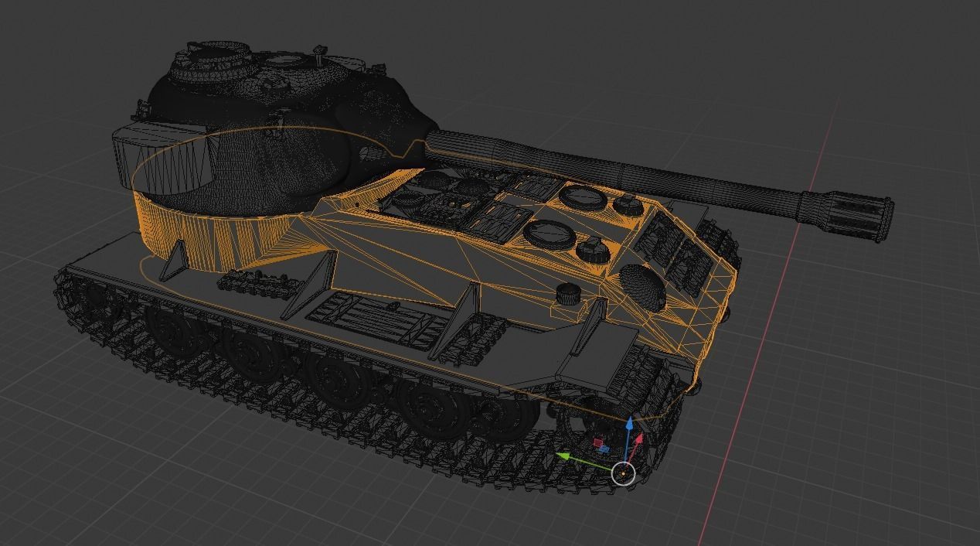Grab the green Y-axis move gizmo arrow
The image size is (980, 546).
(x=563, y=456)
